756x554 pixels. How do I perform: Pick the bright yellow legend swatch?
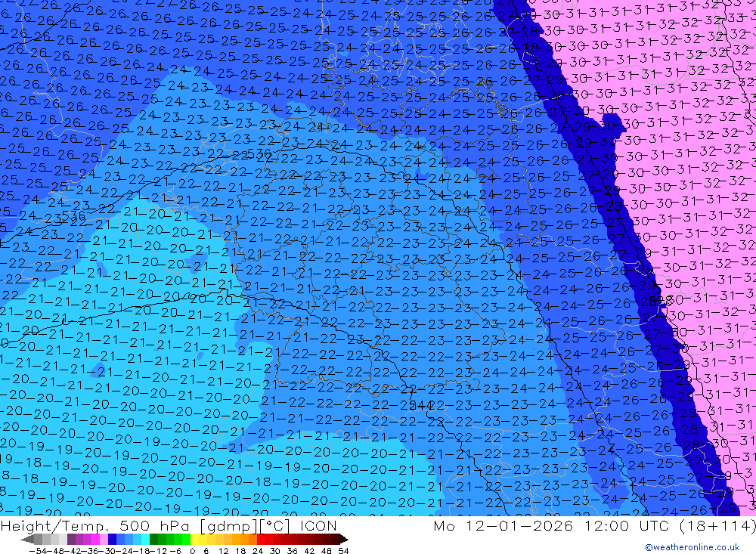pyautogui.click(x=194, y=539)
